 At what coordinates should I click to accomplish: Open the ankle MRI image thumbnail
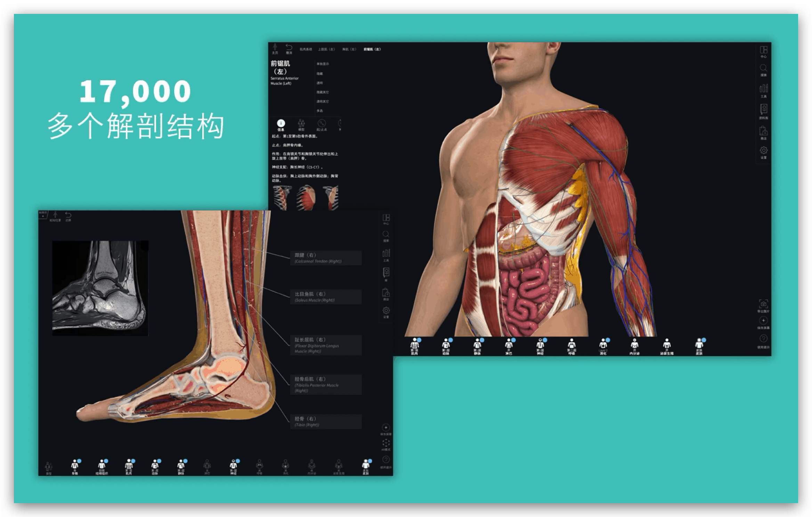100,288
